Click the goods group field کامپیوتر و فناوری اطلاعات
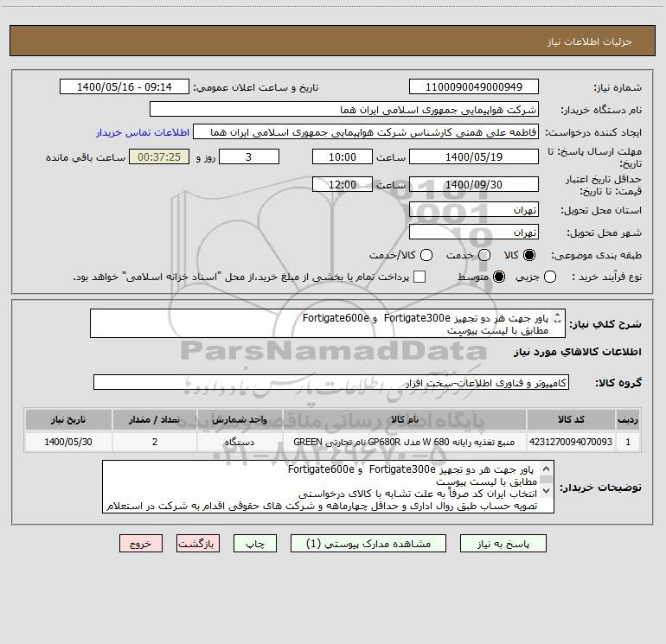Screen dimensions: 666x644 click(x=331, y=382)
